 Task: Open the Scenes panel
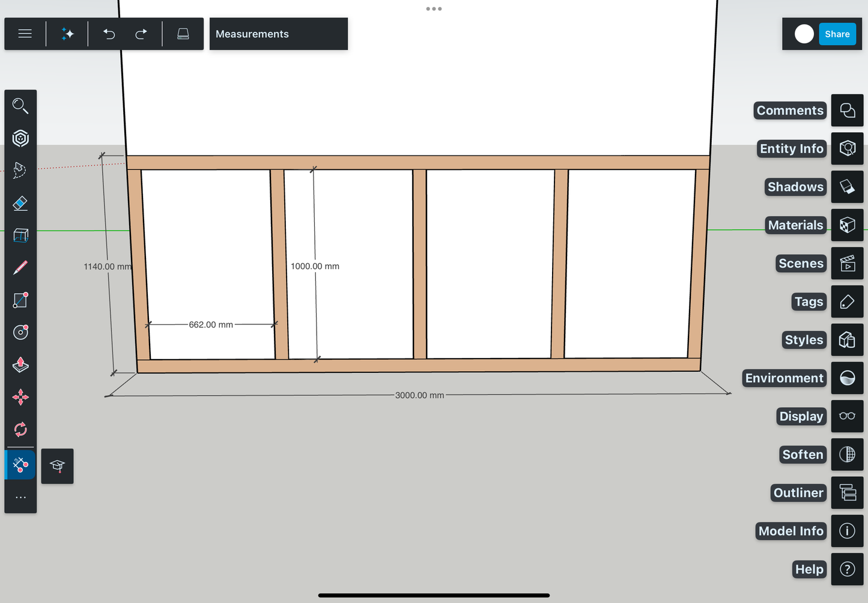click(x=847, y=263)
